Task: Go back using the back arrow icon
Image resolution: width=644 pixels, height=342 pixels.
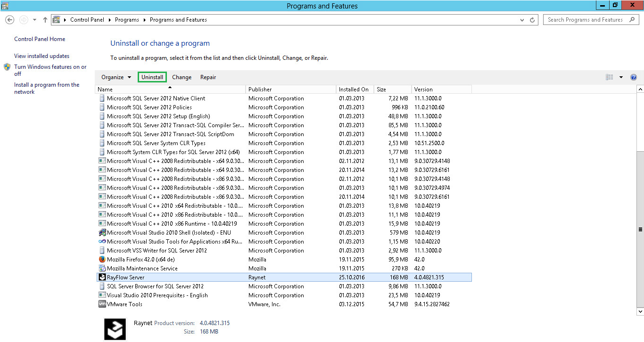Action: 9,19
